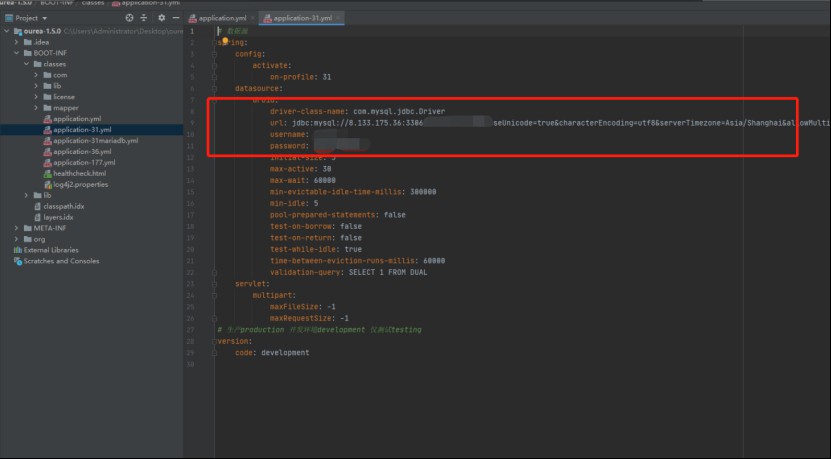Hide the Project tool window
Viewport: 831px width, 459px height.
tap(175, 18)
